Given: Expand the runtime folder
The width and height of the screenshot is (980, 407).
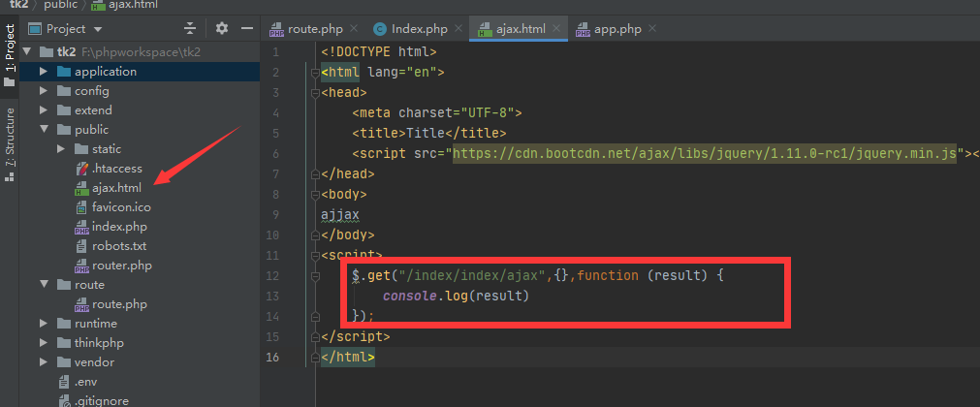Looking at the screenshot, I should 43,324.
